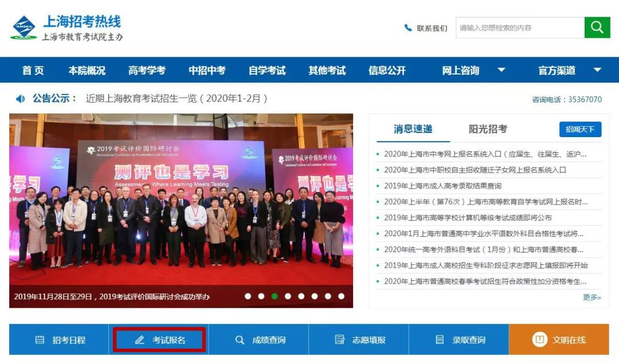Open the 录取查询 document icon tile
Viewport: 619px width, 364px height.
459,339
